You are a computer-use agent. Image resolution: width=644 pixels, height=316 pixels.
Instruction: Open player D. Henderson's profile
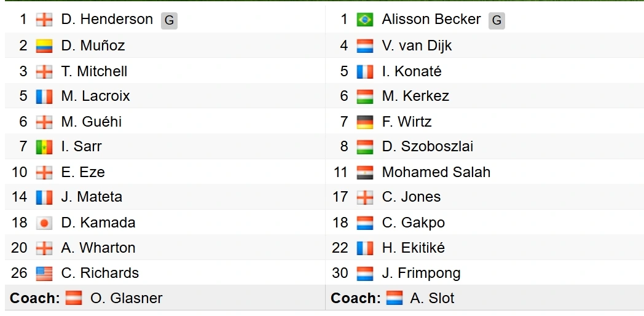107,19
